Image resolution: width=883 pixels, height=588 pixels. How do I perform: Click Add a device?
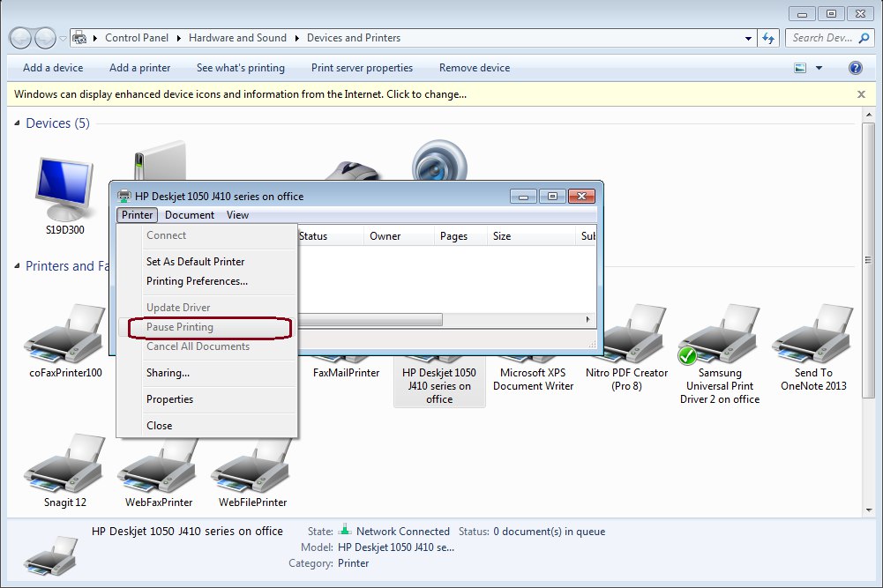53,68
